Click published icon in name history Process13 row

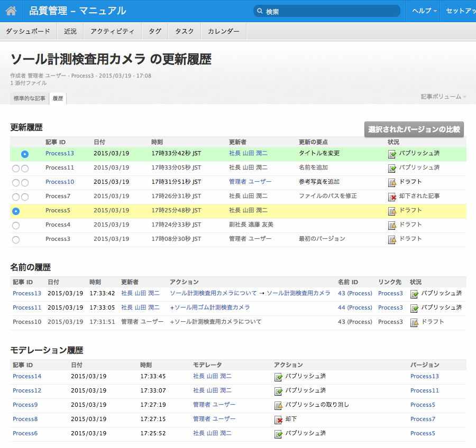coord(414,294)
